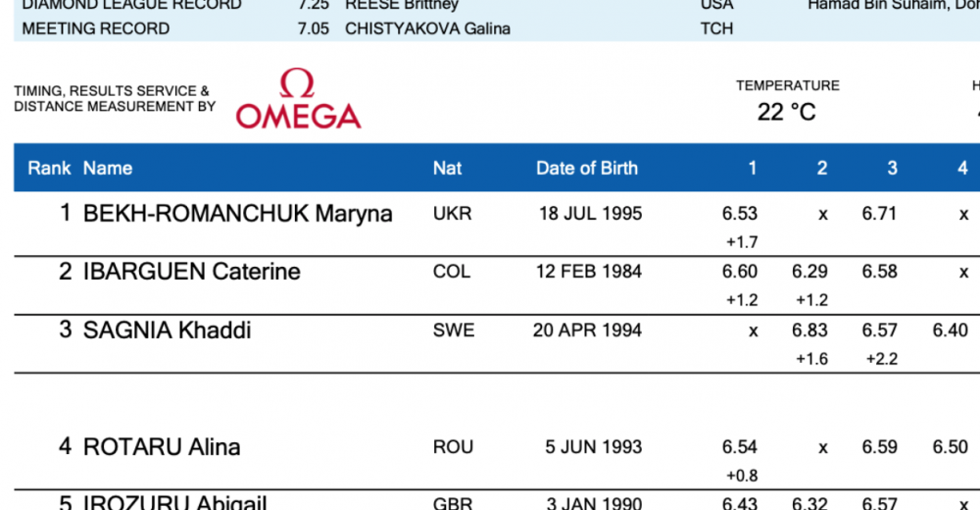Select UKR nationality code
Screen dimensions: 980x510
tap(453, 214)
